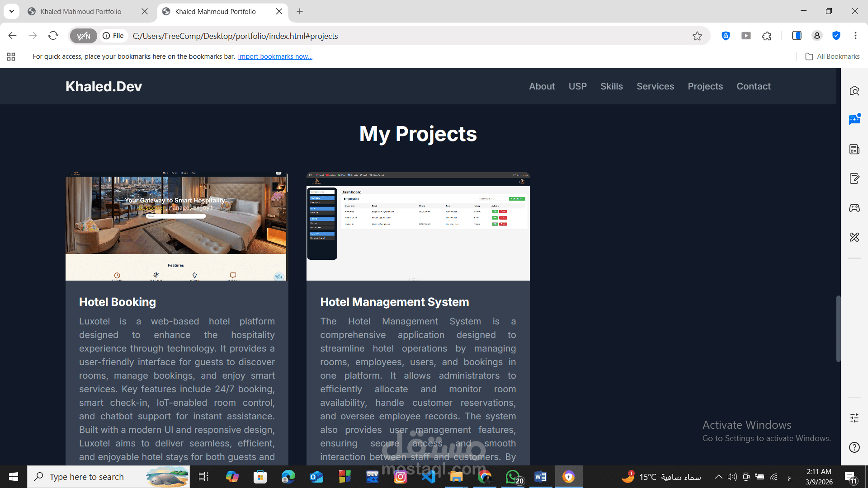
Task: Click Import bookmarks now link
Action: [x=275, y=56]
